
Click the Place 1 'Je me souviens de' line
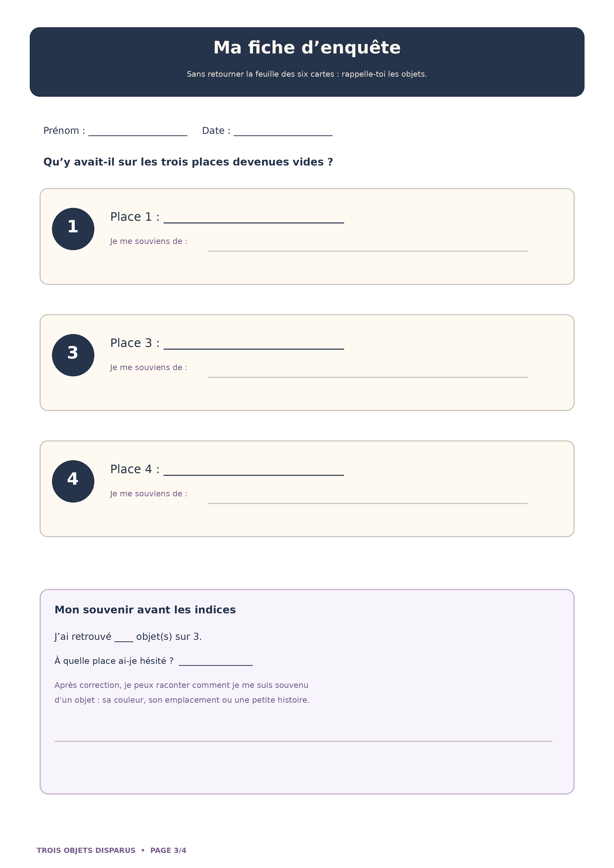click(x=367, y=251)
